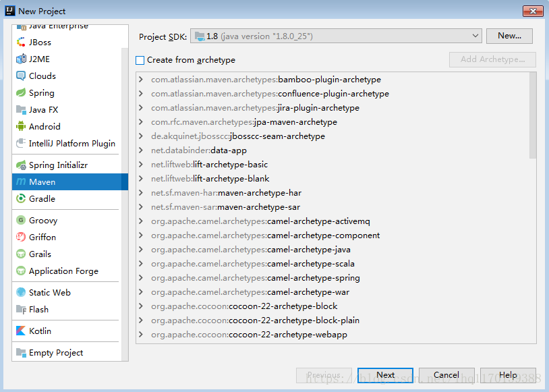Click the SDK folder icon in combo box

tap(200, 36)
